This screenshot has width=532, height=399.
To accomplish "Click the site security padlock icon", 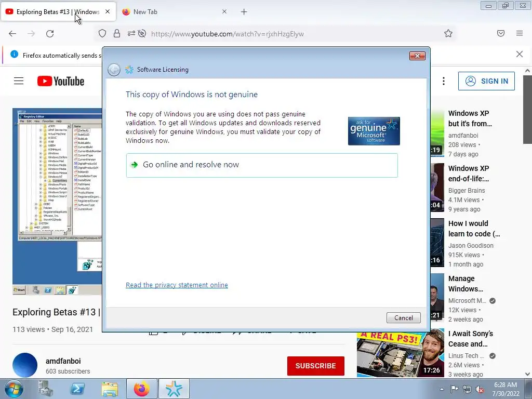I will (117, 34).
